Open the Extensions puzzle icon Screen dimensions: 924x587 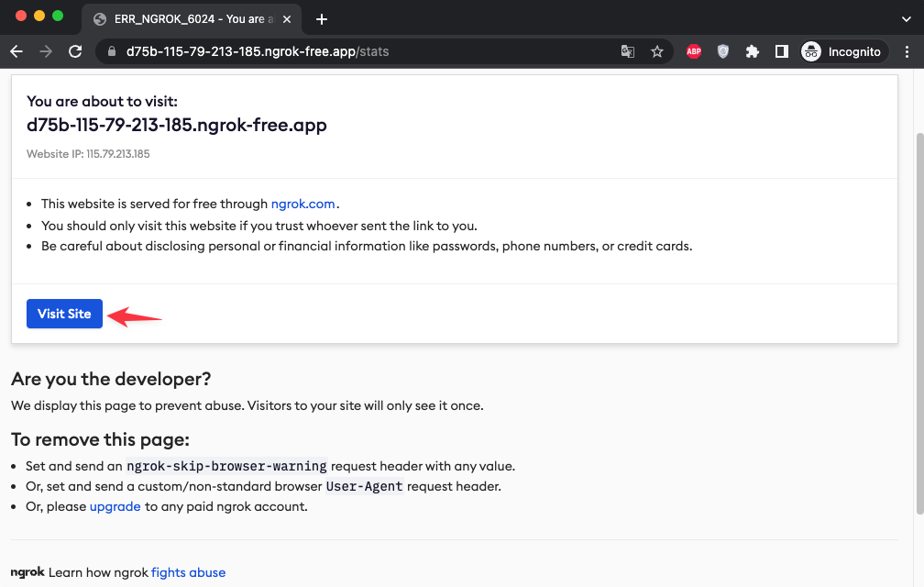[x=752, y=52]
